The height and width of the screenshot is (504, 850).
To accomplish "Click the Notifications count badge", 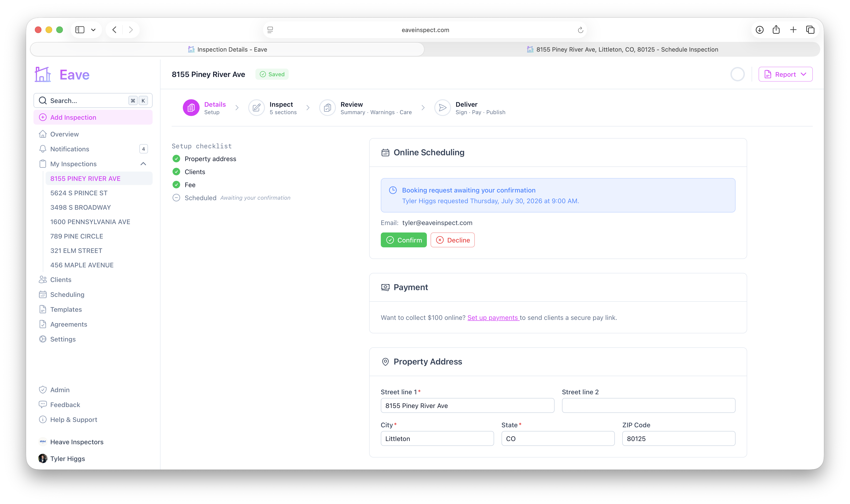I will [143, 149].
